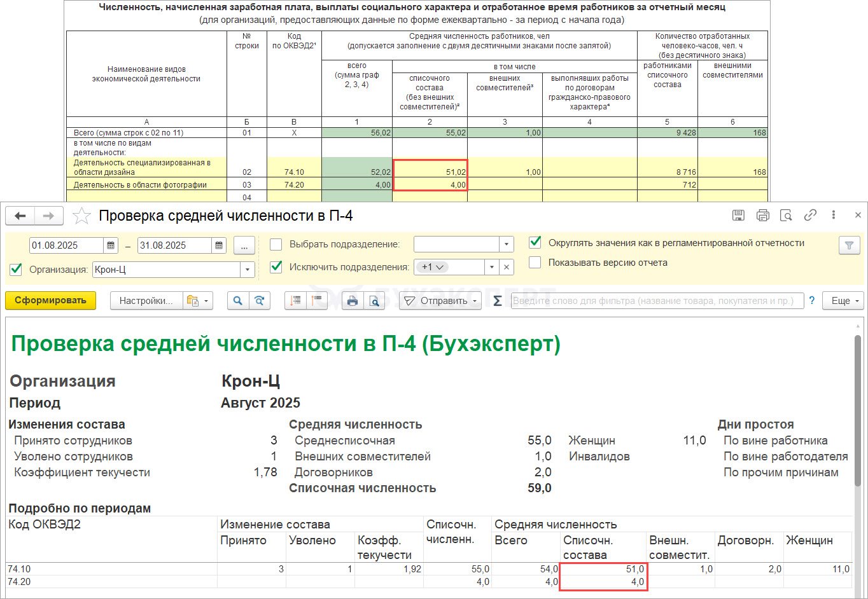
Task: Copy link using chain icon
Action: click(810, 216)
